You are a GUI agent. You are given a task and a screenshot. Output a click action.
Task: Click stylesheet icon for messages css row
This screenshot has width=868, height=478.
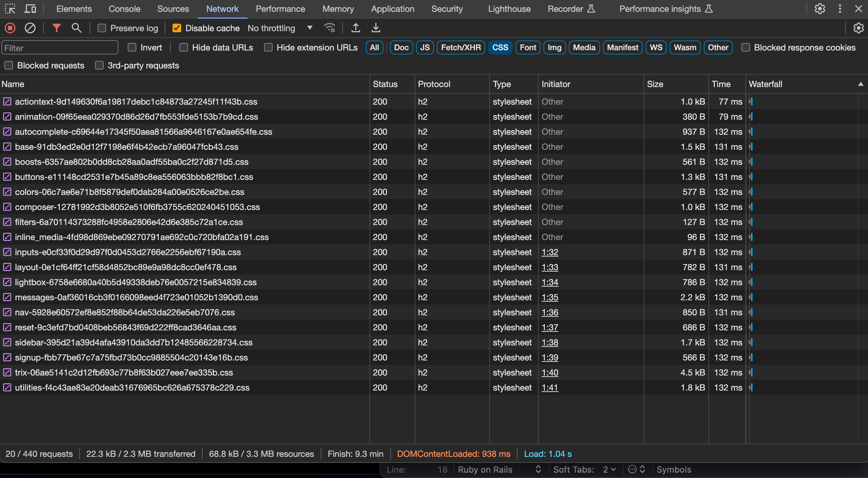tap(7, 297)
